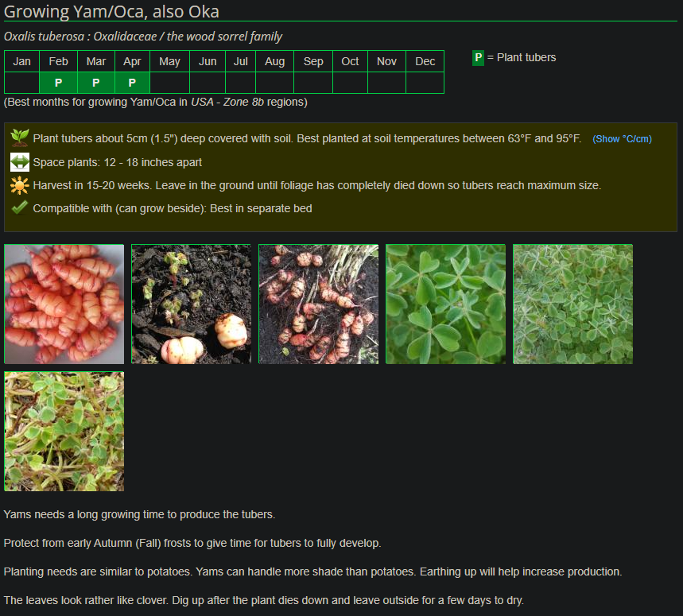This screenshot has height=616, width=683.
Task: Open the dense oca foliage photo
Action: tap(572, 304)
